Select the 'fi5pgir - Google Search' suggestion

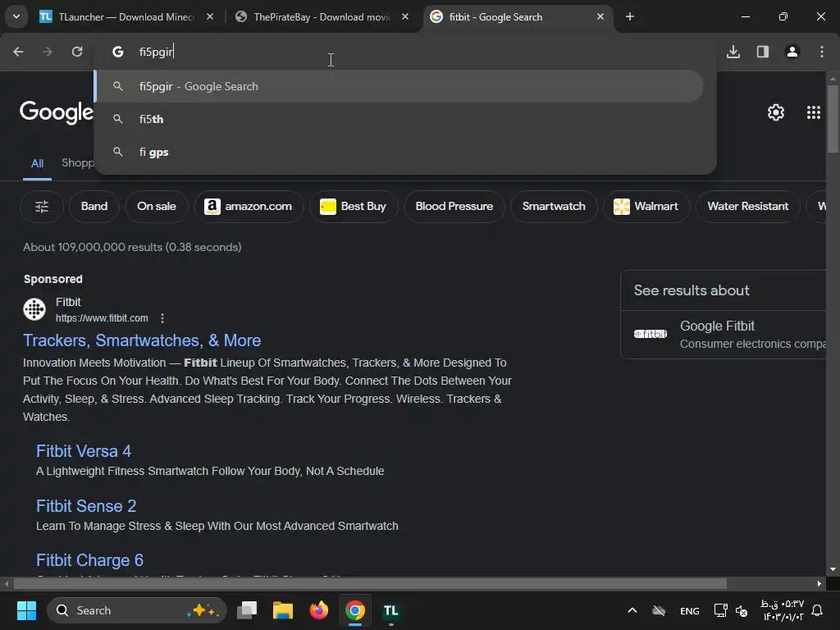point(399,86)
